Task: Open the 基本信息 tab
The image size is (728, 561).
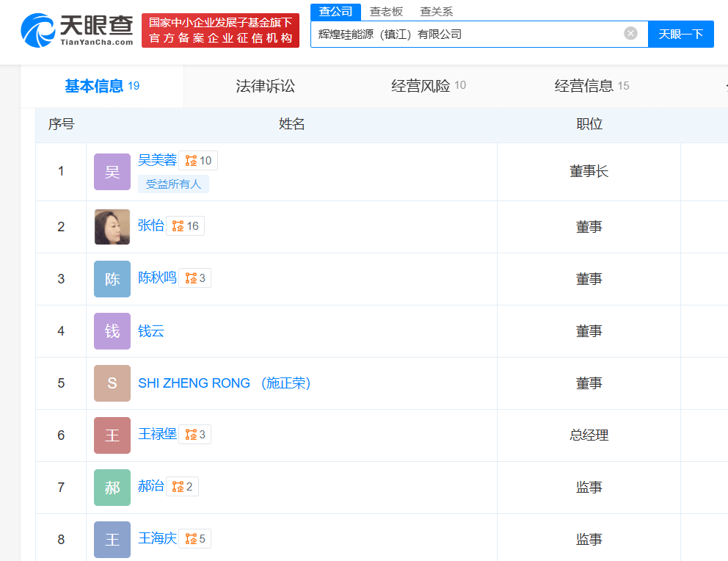Action: pyautogui.click(x=102, y=86)
